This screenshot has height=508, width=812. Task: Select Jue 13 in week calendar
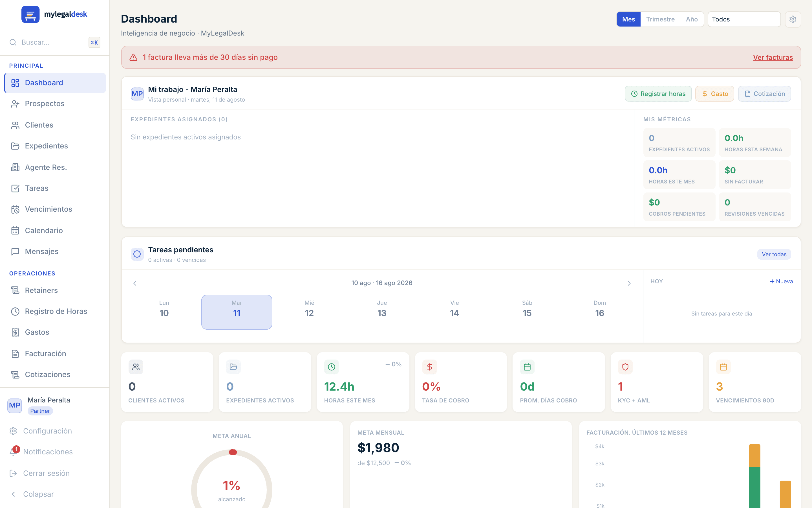[382, 312]
